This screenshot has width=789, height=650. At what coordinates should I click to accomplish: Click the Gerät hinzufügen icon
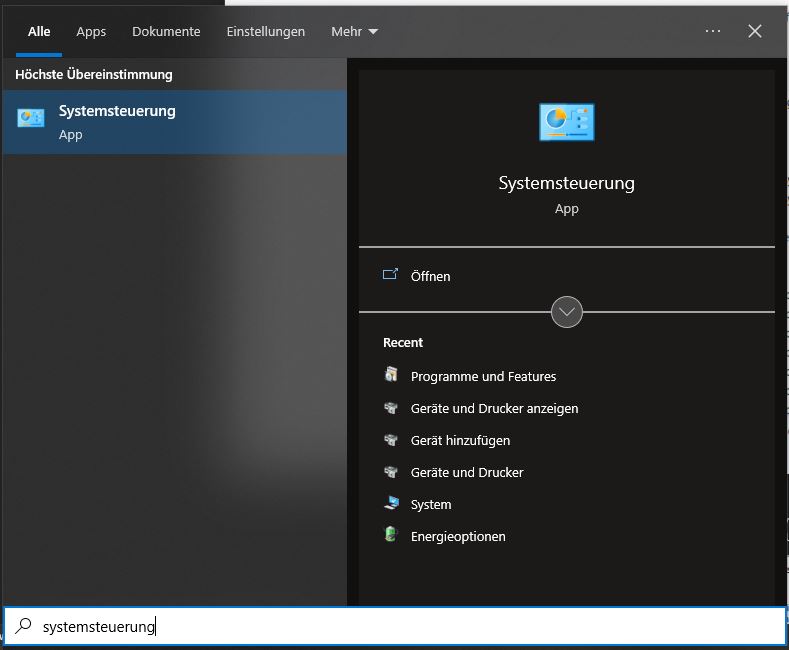[x=391, y=440]
